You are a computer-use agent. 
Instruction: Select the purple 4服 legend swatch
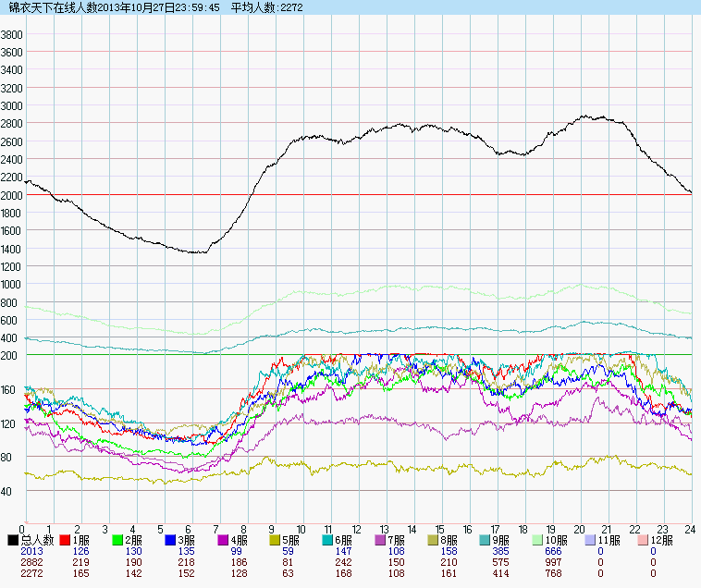(224, 540)
